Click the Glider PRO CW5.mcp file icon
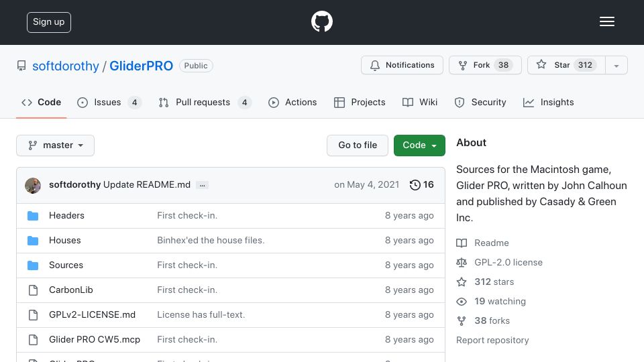Image resolution: width=644 pixels, height=362 pixels. (34, 339)
